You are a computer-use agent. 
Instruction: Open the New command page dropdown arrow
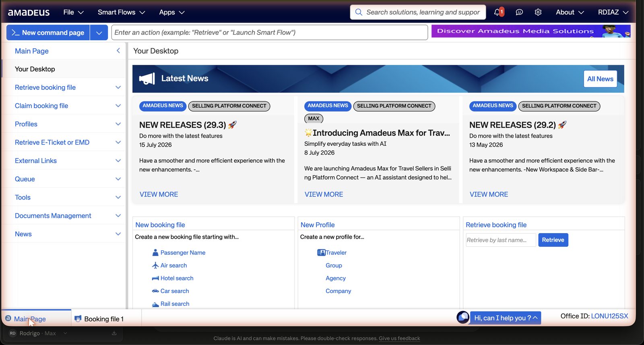point(99,33)
